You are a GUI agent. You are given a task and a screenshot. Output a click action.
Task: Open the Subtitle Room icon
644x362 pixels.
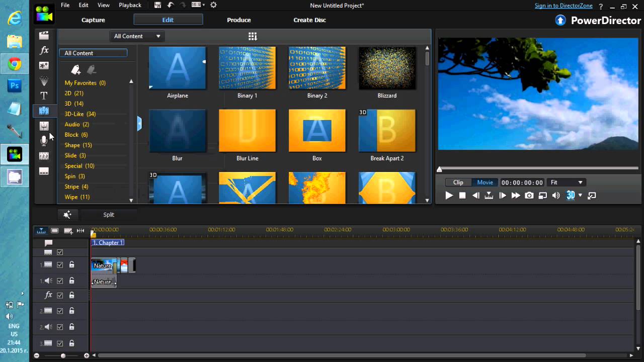pyautogui.click(x=44, y=171)
